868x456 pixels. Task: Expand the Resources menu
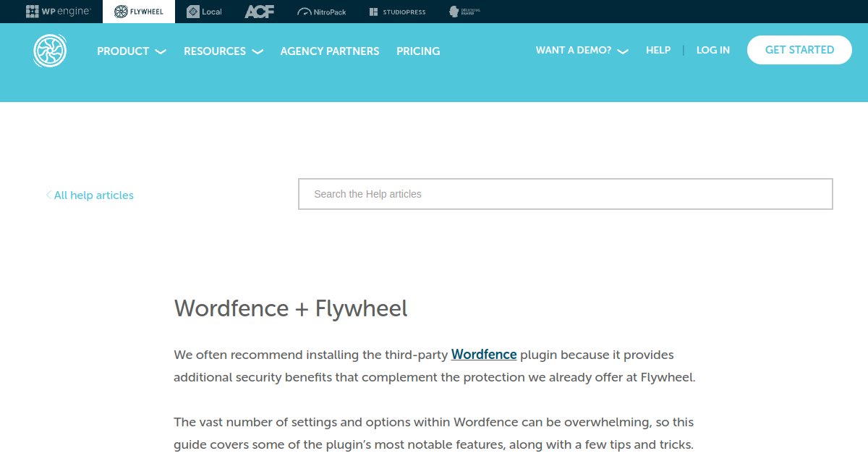pyautogui.click(x=224, y=51)
